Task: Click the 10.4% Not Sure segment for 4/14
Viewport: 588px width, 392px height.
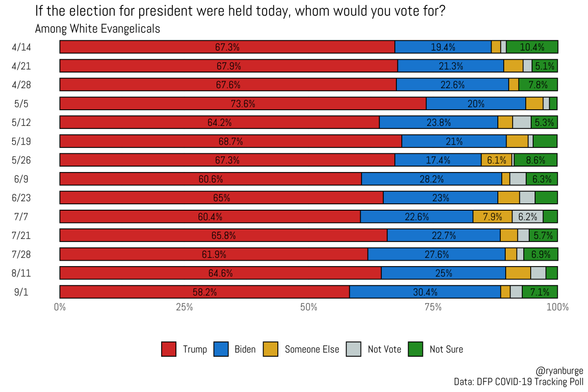Action: point(532,47)
